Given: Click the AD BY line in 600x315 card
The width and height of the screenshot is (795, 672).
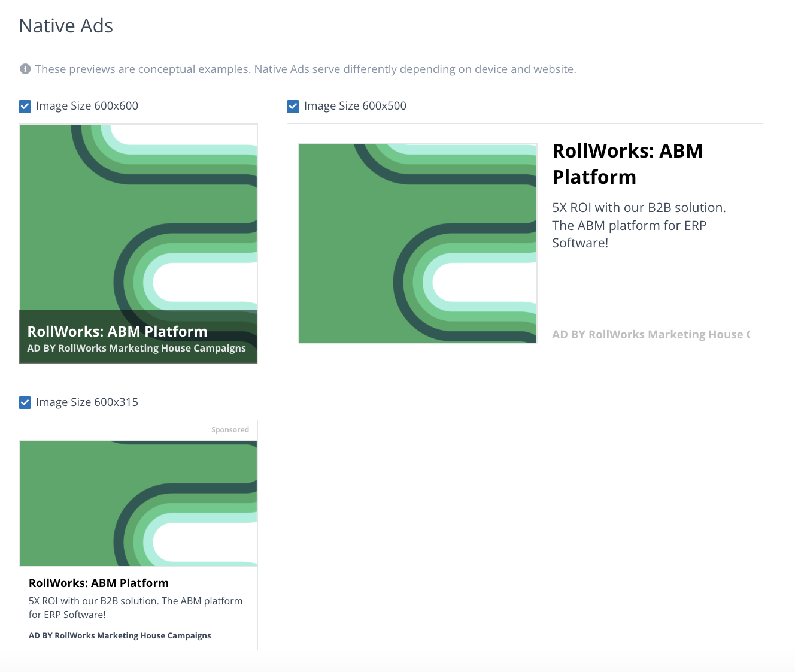Looking at the screenshot, I should (120, 635).
